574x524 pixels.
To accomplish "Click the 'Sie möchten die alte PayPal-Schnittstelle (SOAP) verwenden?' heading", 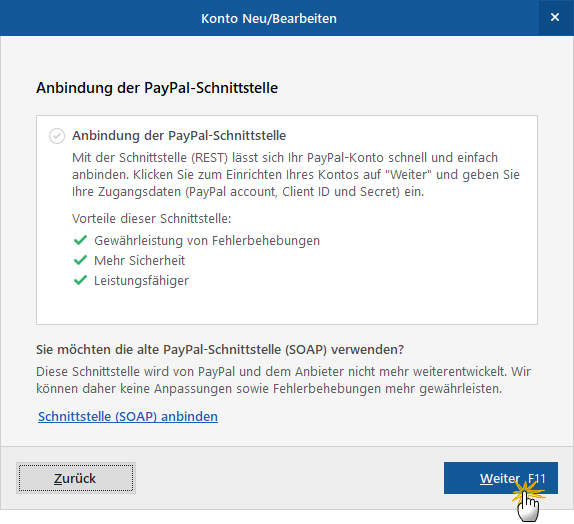I will [x=220, y=349].
